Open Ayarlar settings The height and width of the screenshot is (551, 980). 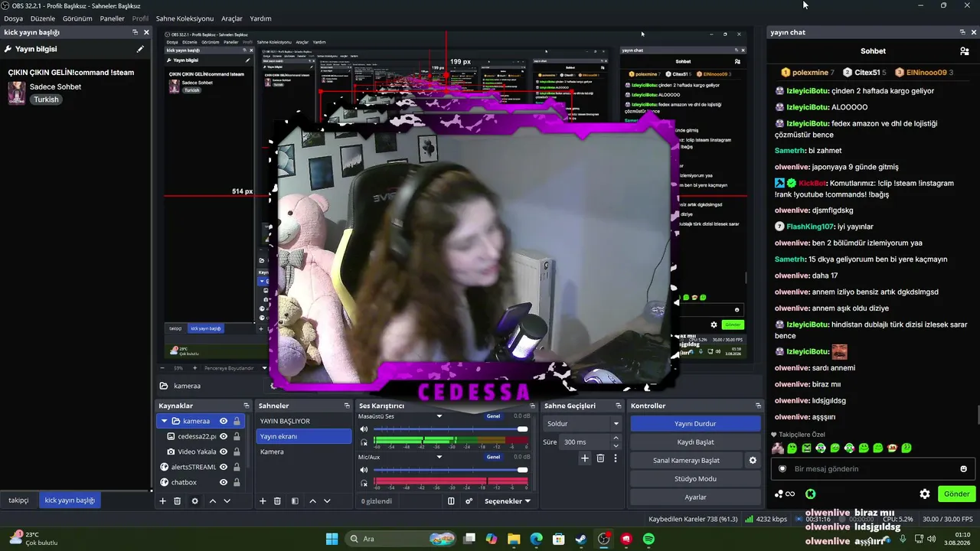[x=695, y=497]
